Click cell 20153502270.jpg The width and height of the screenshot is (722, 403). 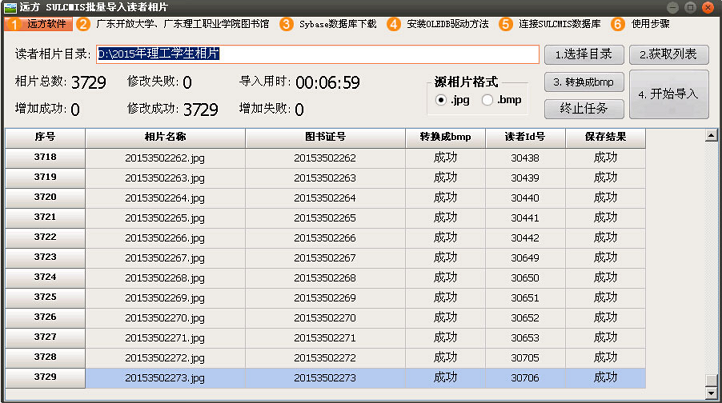pos(165,318)
